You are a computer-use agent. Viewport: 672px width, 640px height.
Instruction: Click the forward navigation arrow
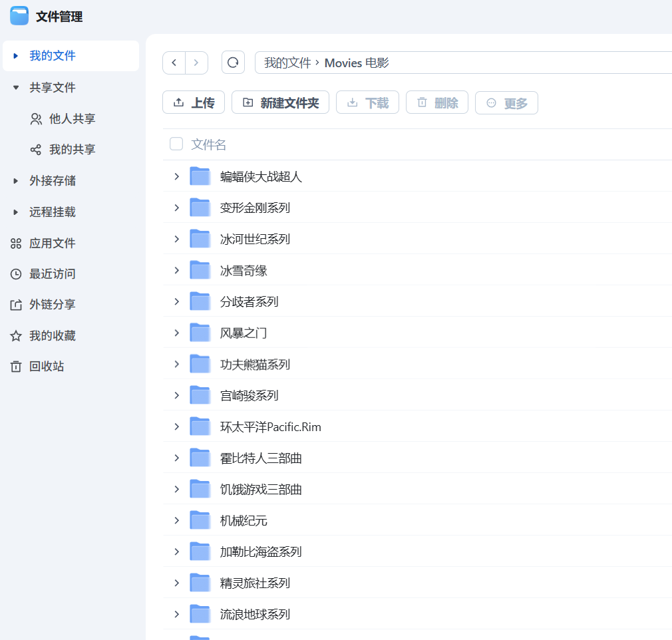pos(196,63)
